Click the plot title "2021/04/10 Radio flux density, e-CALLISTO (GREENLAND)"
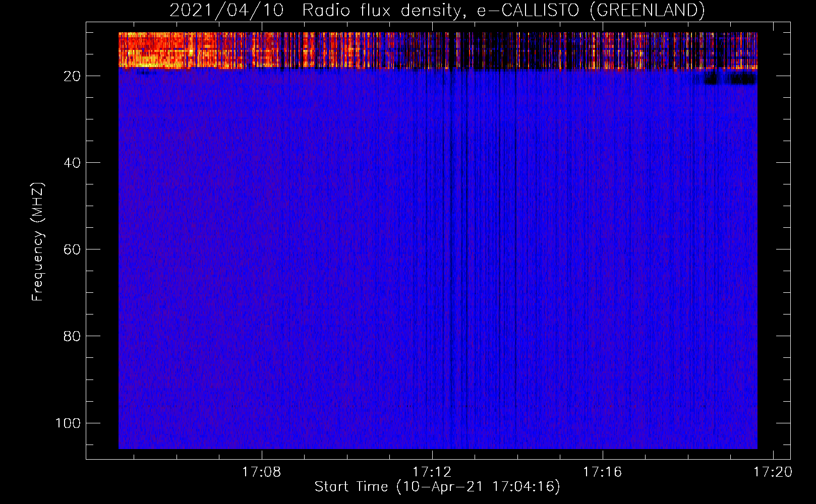The width and height of the screenshot is (816, 504). 437,10
